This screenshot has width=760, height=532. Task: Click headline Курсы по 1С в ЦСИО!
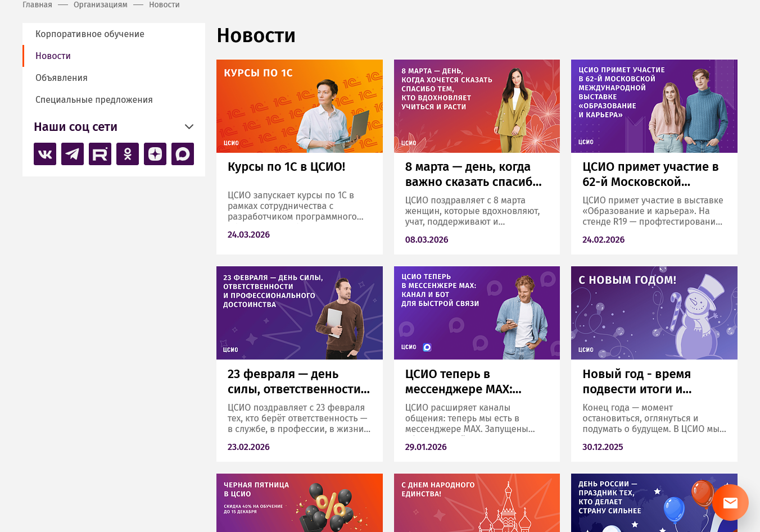[x=287, y=167]
